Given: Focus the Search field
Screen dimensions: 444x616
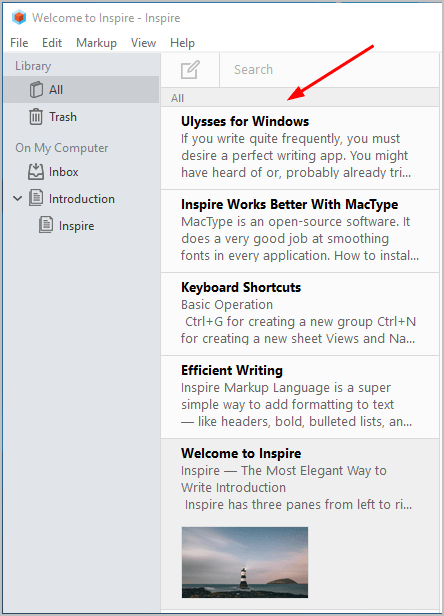Looking at the screenshot, I should [x=329, y=70].
